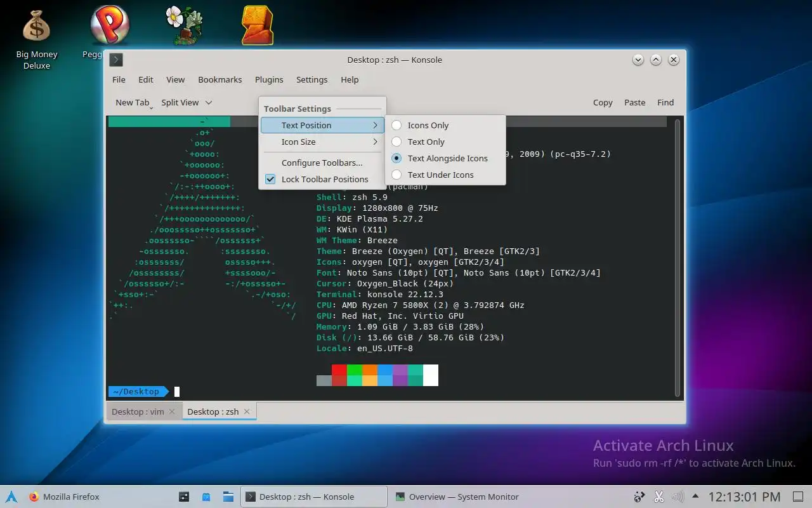Screen dimensions: 812x508
Task: Open Discover software center from taskbar
Action: 206,497
